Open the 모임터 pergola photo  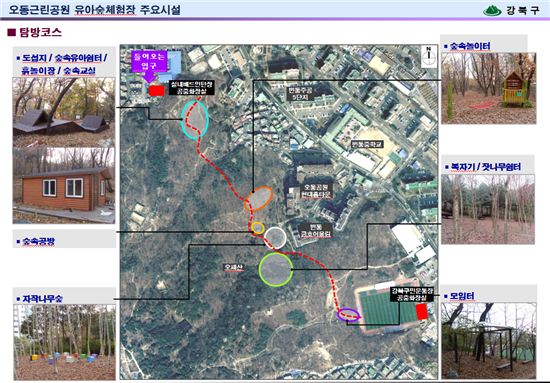pos(489,341)
